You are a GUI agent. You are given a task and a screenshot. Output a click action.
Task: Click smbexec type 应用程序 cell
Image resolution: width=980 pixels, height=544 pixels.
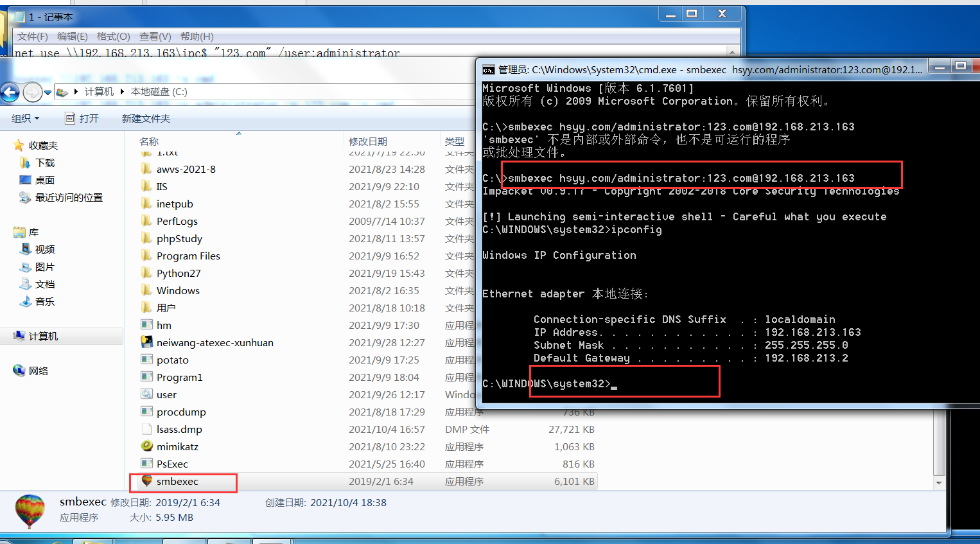464,481
